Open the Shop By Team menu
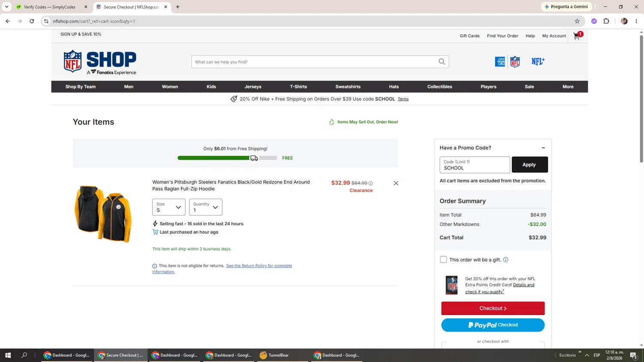The image size is (644, 362). pos(80,87)
